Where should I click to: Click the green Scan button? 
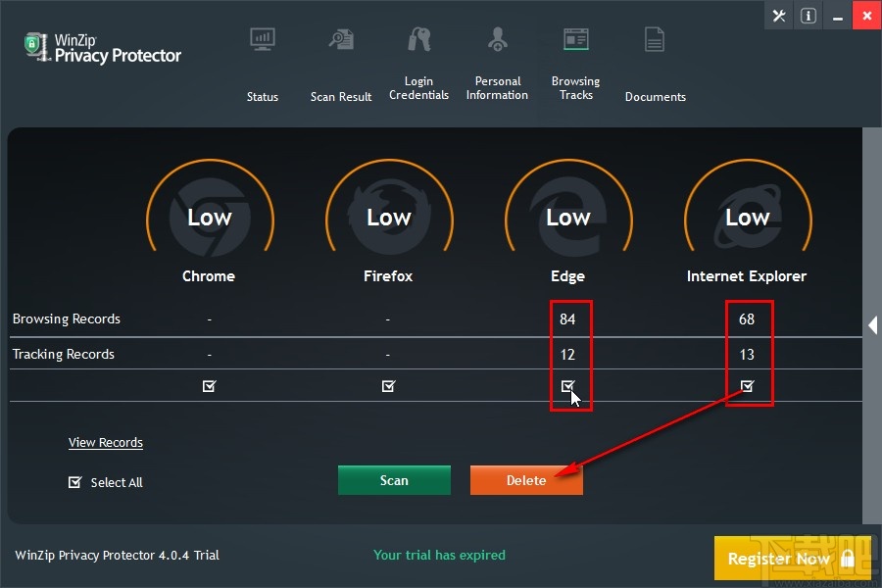pos(394,480)
